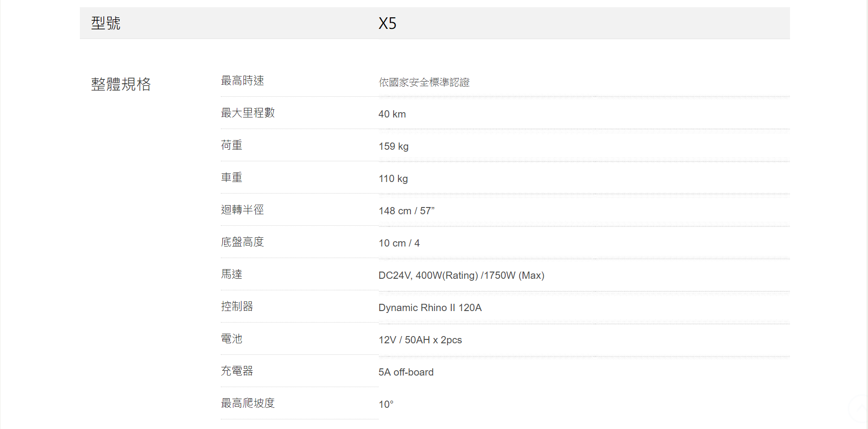Click the 40 km range value

(x=392, y=114)
